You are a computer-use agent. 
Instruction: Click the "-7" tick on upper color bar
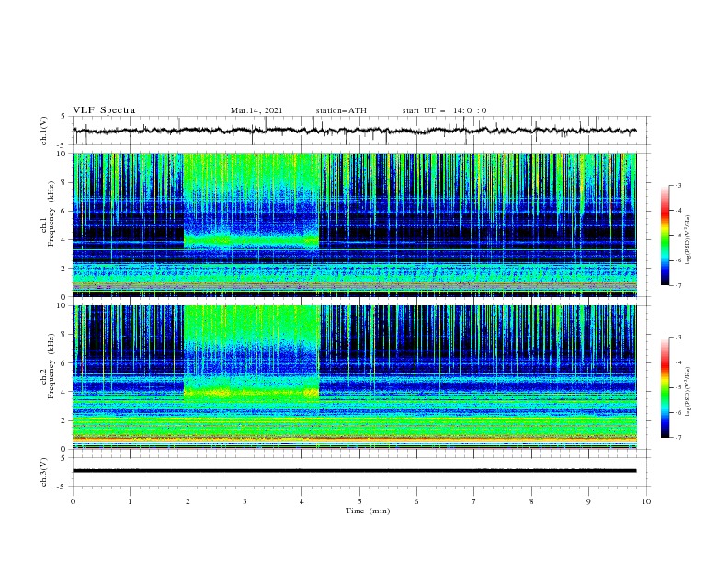pos(678,285)
